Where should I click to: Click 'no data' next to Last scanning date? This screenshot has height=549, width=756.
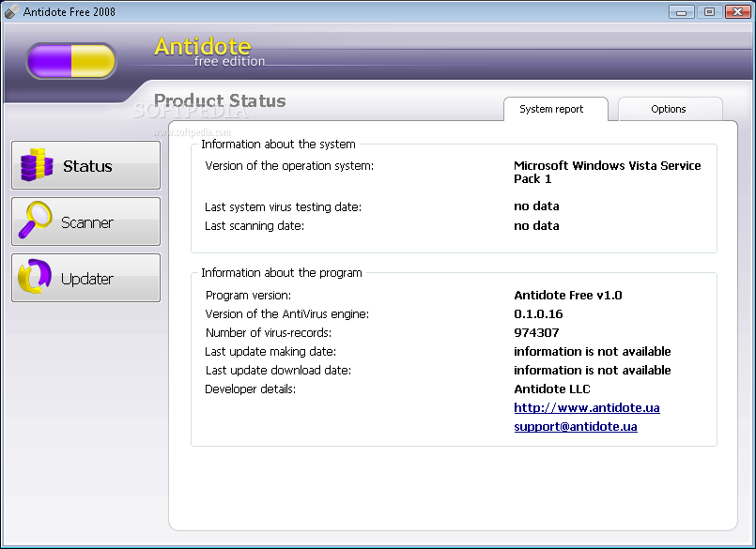(536, 226)
